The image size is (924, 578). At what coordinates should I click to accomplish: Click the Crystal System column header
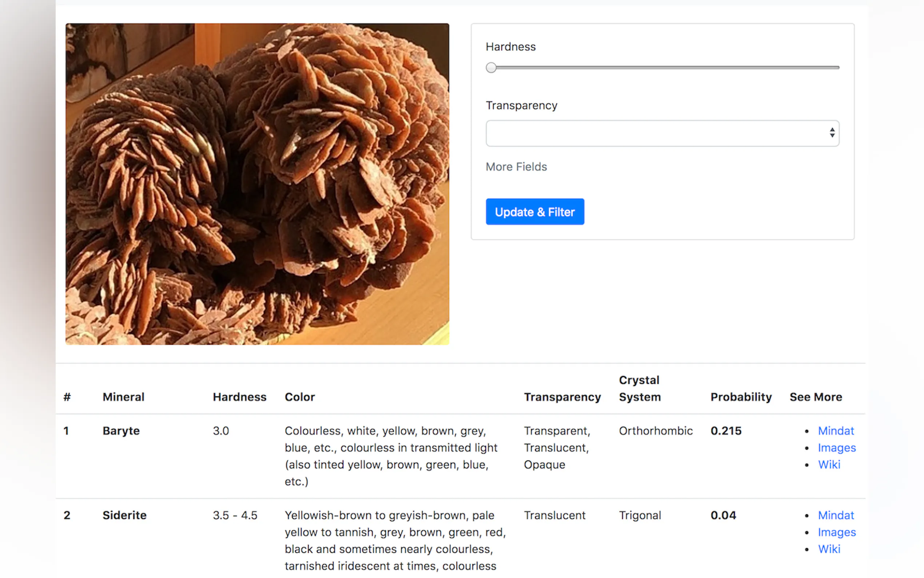click(640, 388)
